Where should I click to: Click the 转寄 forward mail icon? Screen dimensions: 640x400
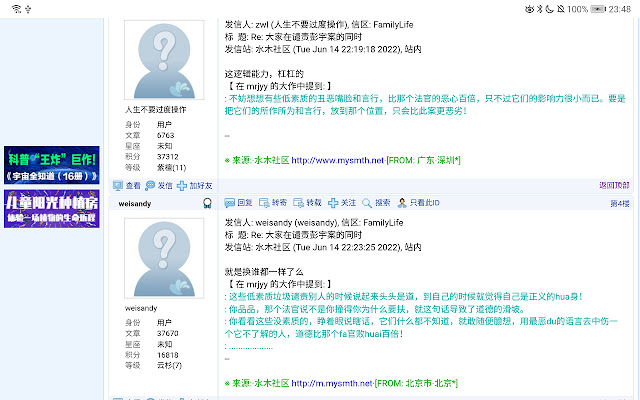264,203
